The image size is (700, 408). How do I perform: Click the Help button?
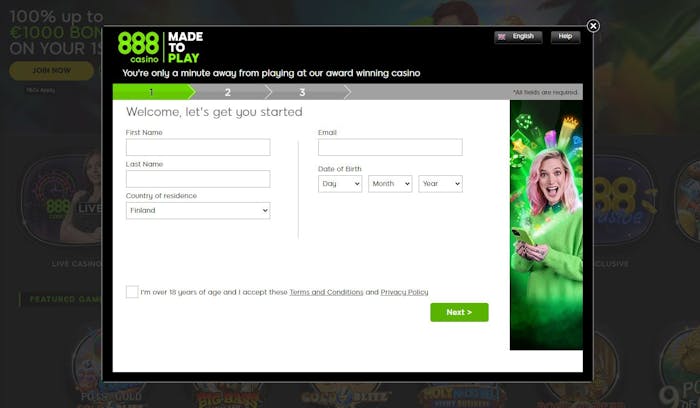point(565,37)
